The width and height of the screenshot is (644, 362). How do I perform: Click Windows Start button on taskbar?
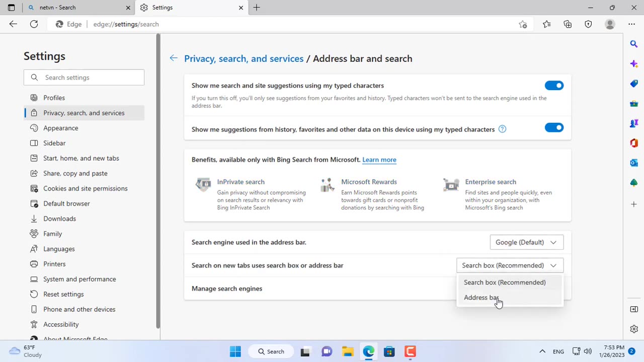(235, 351)
